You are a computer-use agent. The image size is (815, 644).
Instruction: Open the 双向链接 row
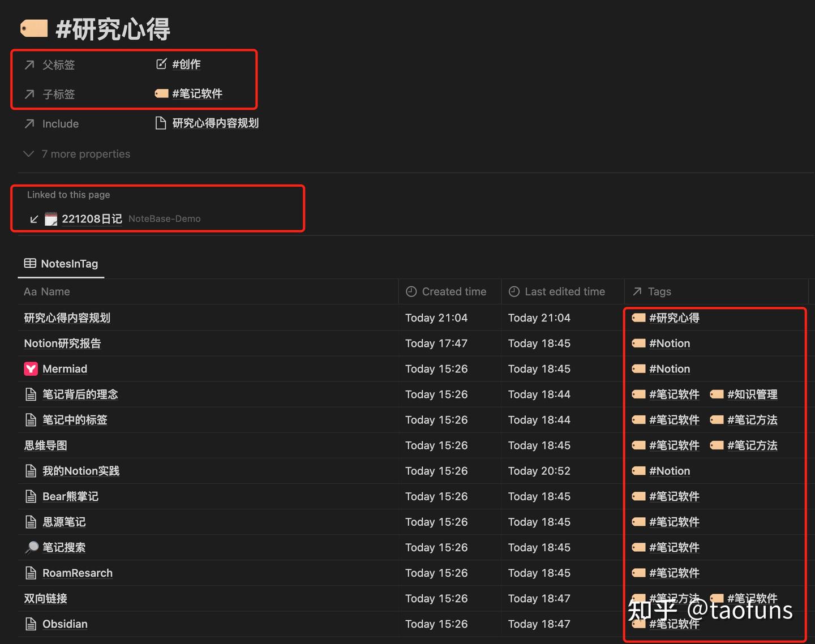45,599
